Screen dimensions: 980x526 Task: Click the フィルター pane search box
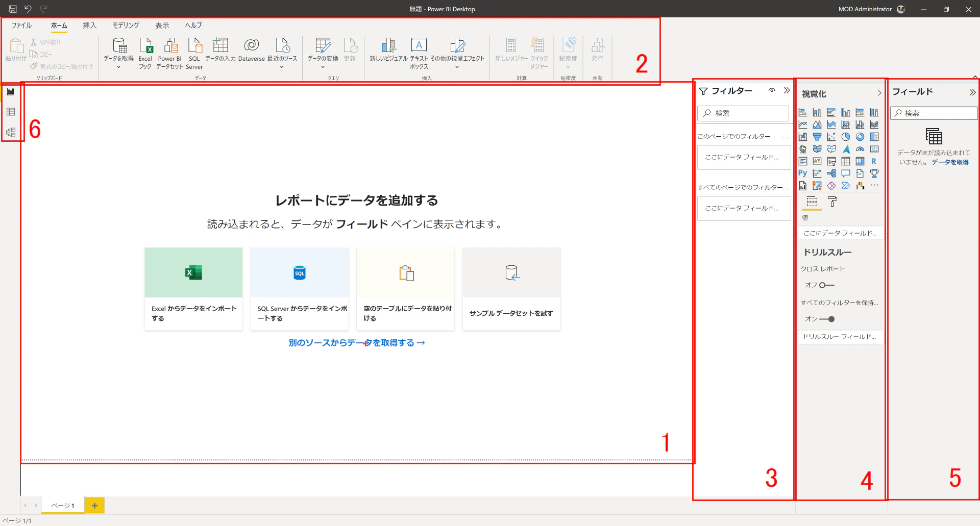click(x=743, y=113)
